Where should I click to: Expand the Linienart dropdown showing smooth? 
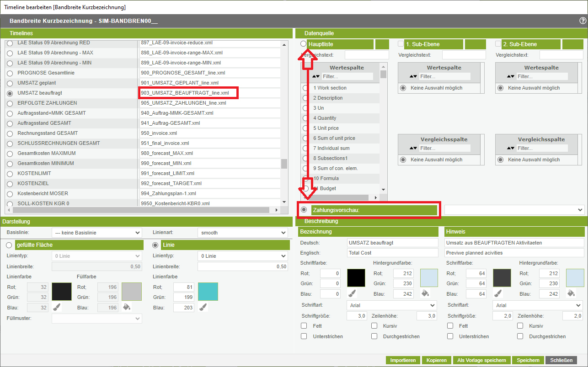pos(242,233)
